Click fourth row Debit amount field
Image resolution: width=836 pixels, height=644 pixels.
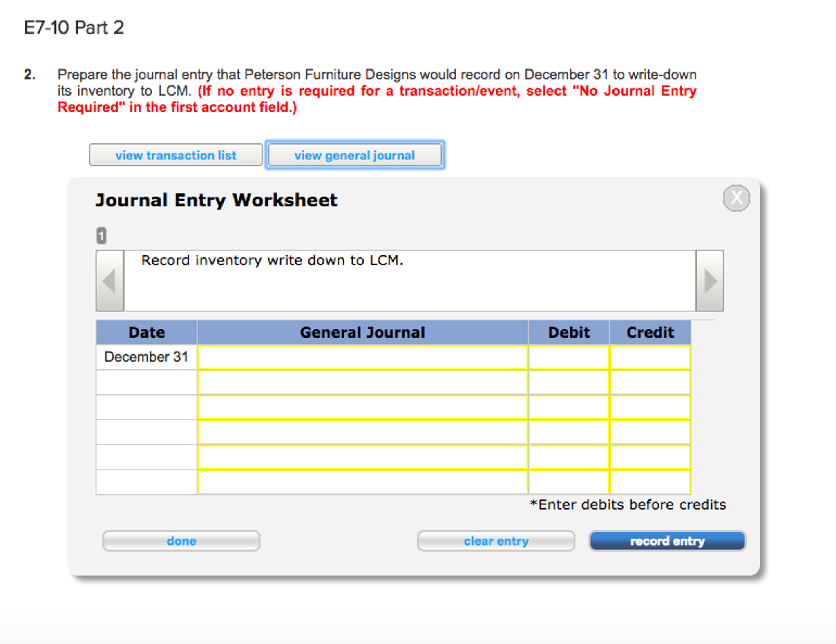(x=568, y=432)
